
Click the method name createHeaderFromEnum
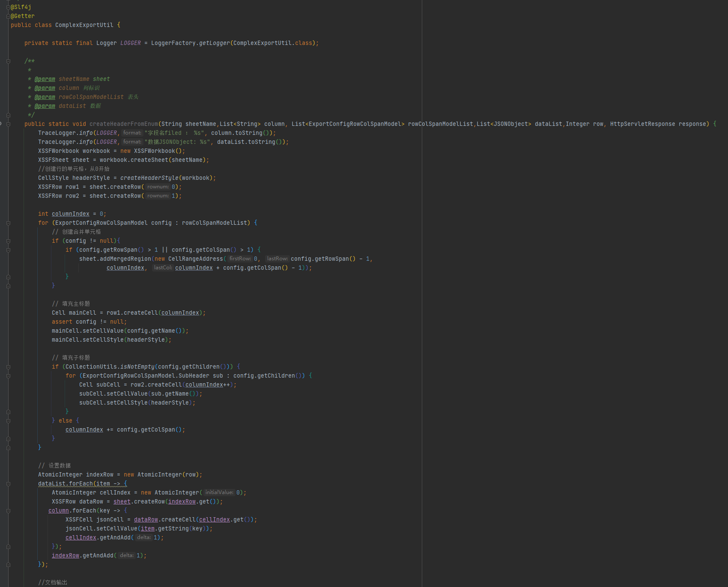(124, 124)
